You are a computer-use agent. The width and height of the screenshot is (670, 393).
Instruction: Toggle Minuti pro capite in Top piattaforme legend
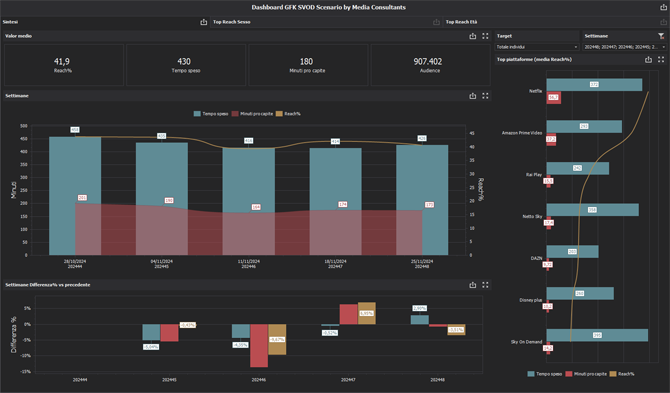pyautogui.click(x=586, y=374)
